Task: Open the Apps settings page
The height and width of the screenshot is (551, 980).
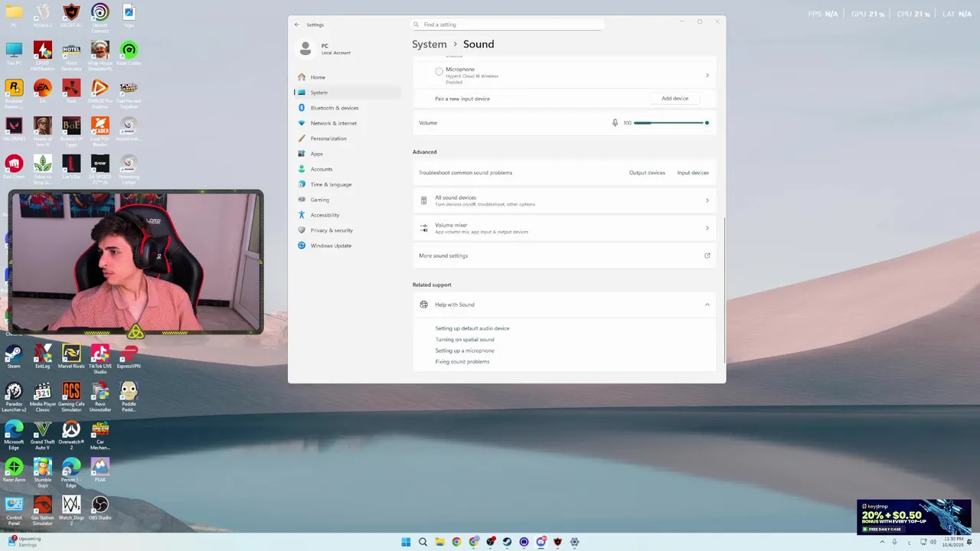Action: pos(347,154)
